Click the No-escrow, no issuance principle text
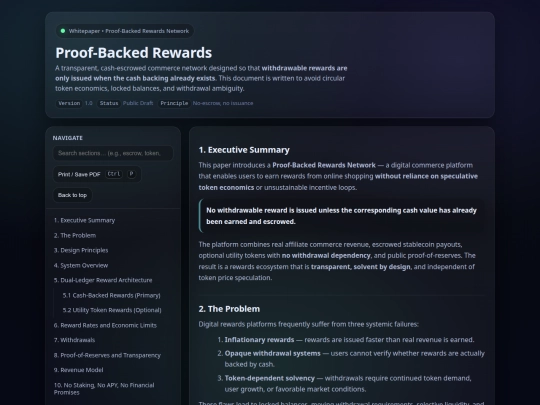Image resolution: width=540 pixels, height=405 pixels. [x=223, y=103]
